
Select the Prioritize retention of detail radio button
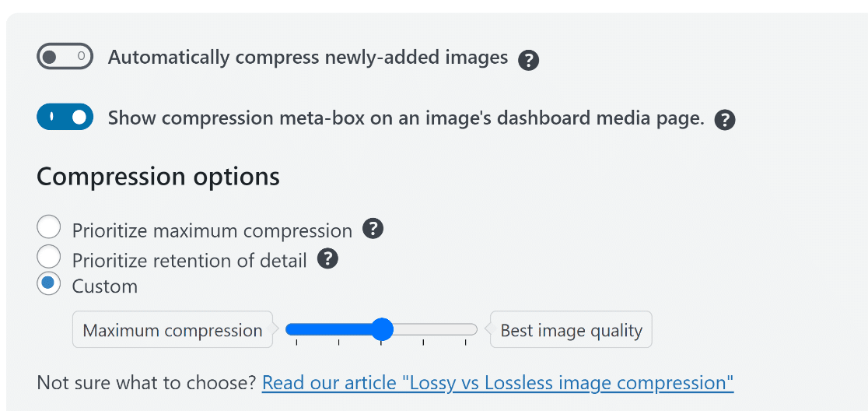click(x=49, y=256)
